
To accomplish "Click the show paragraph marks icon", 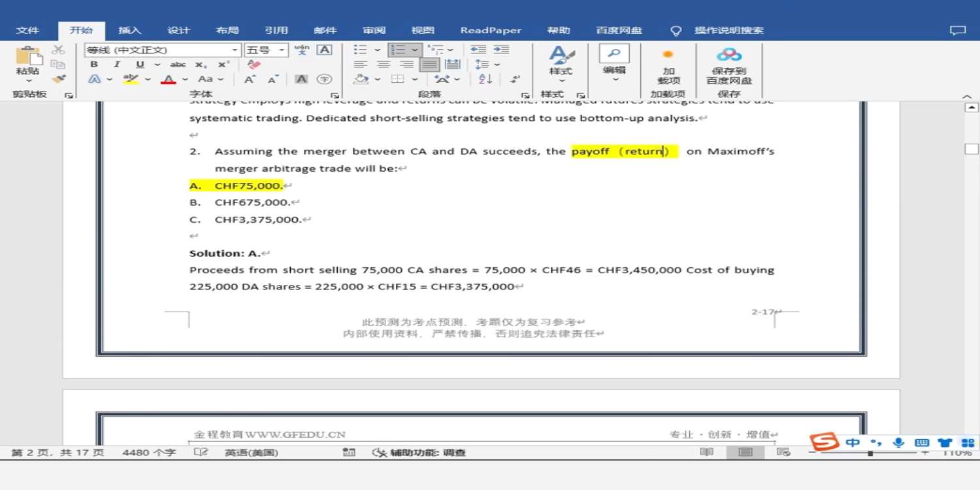I will tap(515, 79).
